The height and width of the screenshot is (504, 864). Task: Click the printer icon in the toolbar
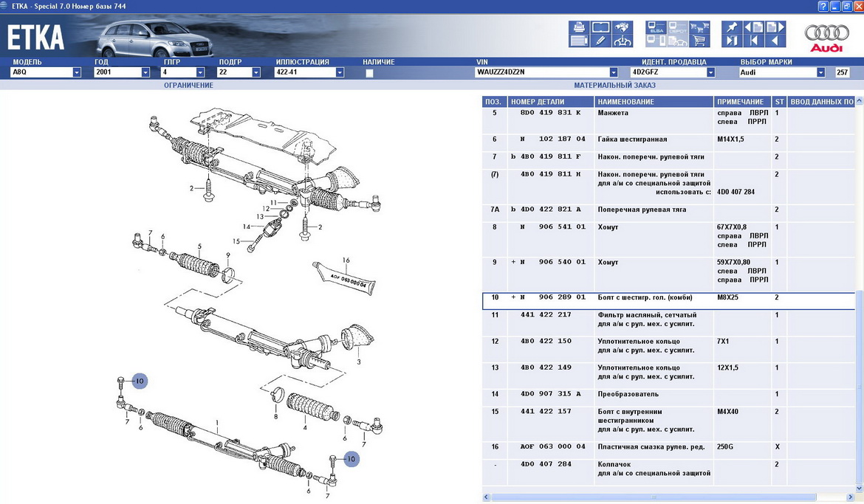579,28
